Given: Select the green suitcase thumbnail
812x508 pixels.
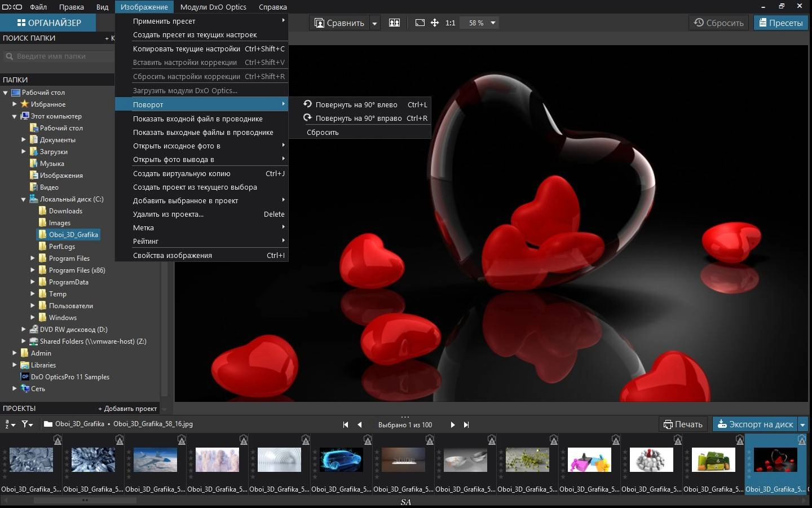Looking at the screenshot, I should (x=713, y=459).
